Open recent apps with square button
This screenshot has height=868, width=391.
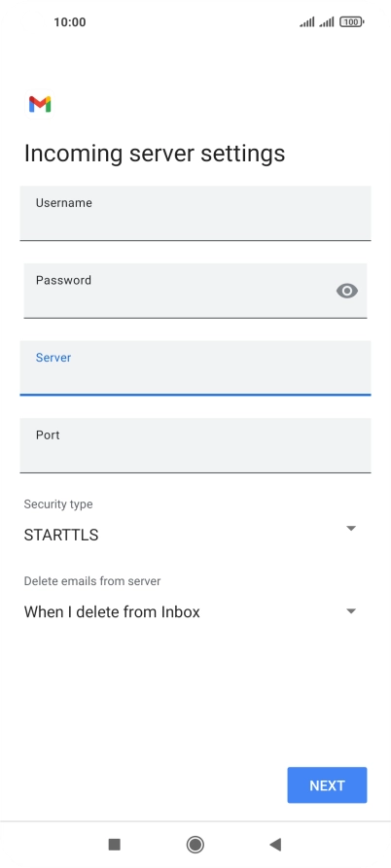114,845
